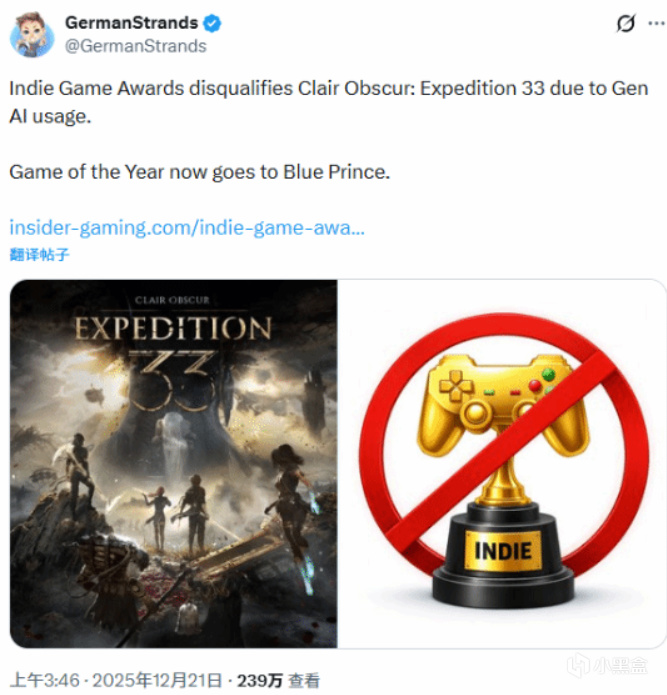Click the gold INDIE plate on trophy
667x695 pixels.
pyautogui.click(x=503, y=551)
